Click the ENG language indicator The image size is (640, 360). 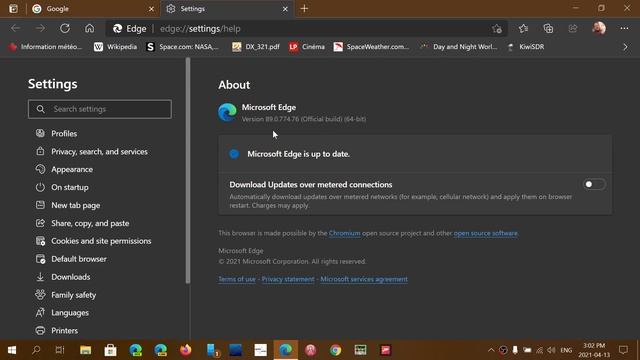(x=566, y=350)
